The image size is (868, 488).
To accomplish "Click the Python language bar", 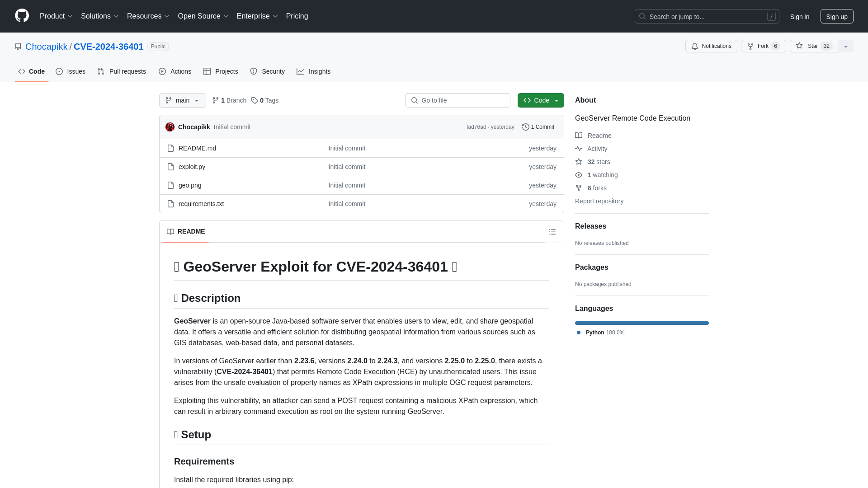I will pyautogui.click(x=642, y=323).
